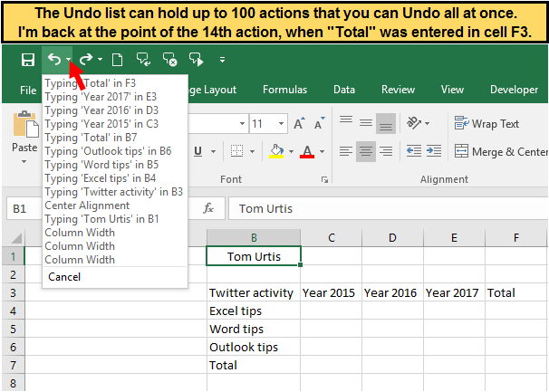549x392 pixels.
Task: Open Customize Quick Access Toolbar menu
Action: [222, 60]
